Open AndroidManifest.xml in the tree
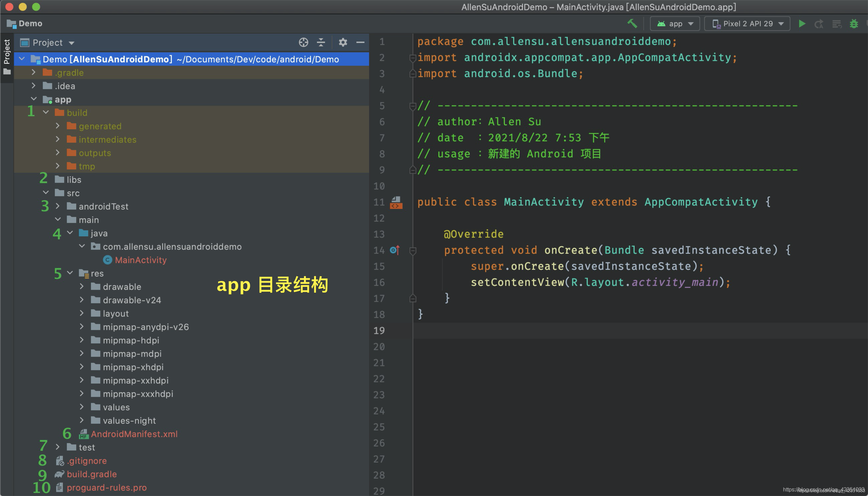This screenshot has width=868, height=496. pyautogui.click(x=134, y=434)
